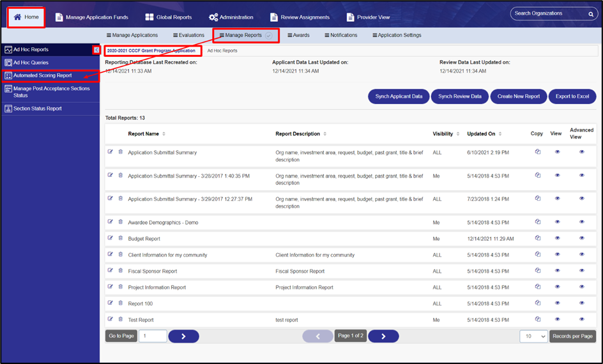This screenshot has width=603, height=364.
Task: Click the edit icon for Budget Report
Action: point(111,238)
